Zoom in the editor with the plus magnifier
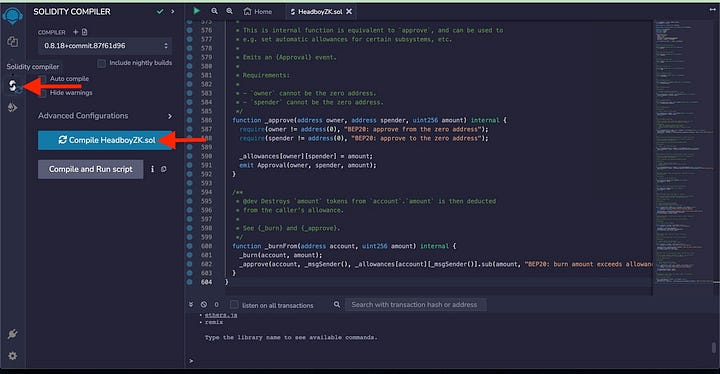Screen dimensions: 720x374 229,11
